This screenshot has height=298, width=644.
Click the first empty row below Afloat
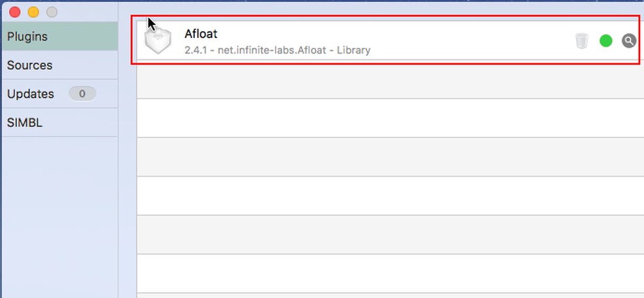390,79
